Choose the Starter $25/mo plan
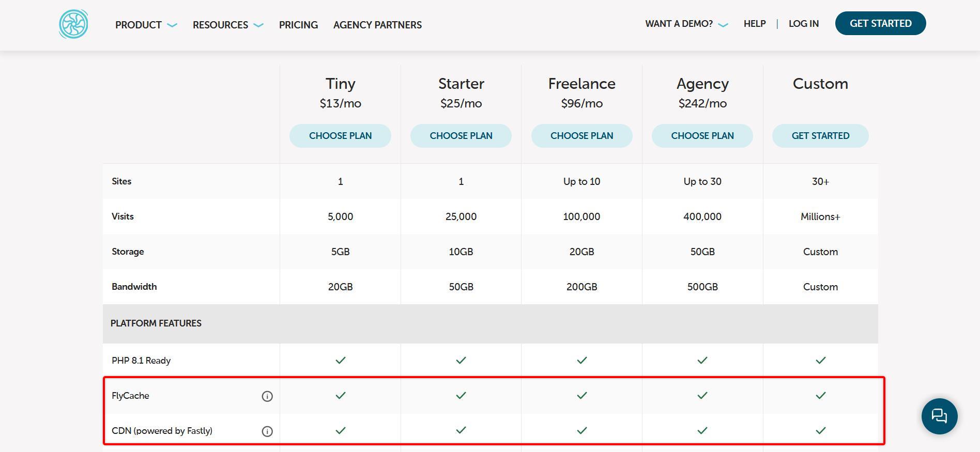 [461, 136]
